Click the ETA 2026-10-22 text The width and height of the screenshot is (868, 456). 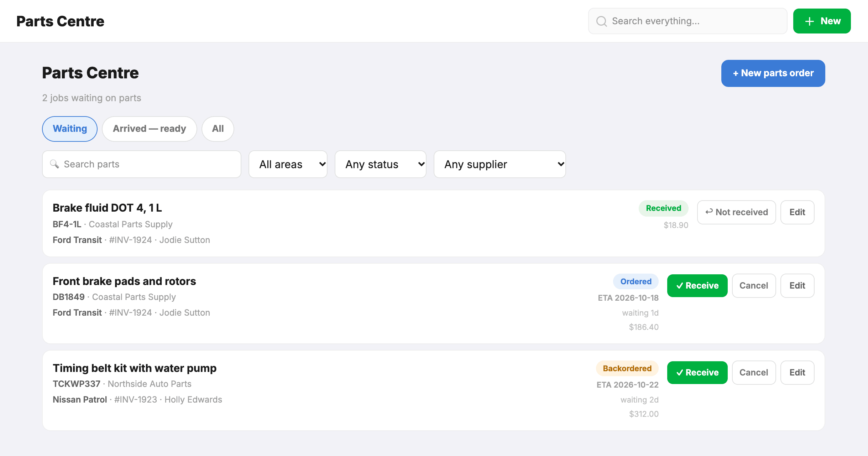point(627,385)
